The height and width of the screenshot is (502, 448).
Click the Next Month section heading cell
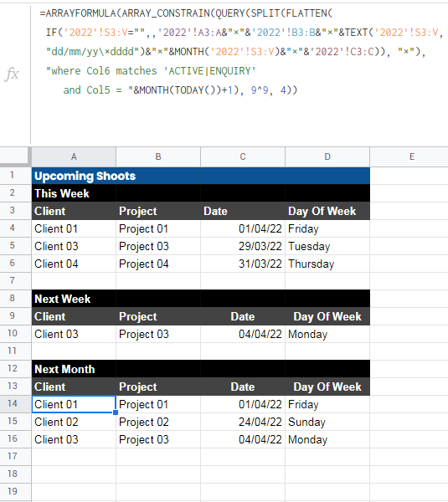coord(74,369)
